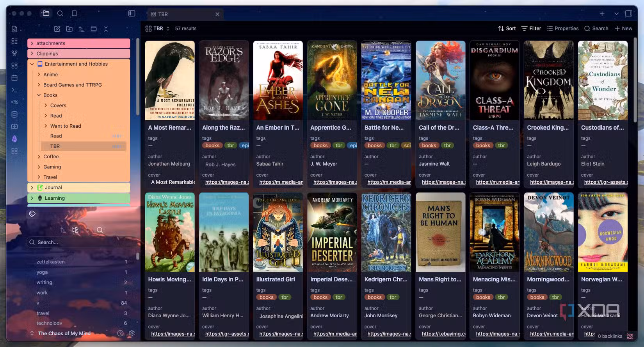This screenshot has width=644, height=347.
Task: Open Howl's Moving Castle cover thumbnail
Action: (x=170, y=232)
